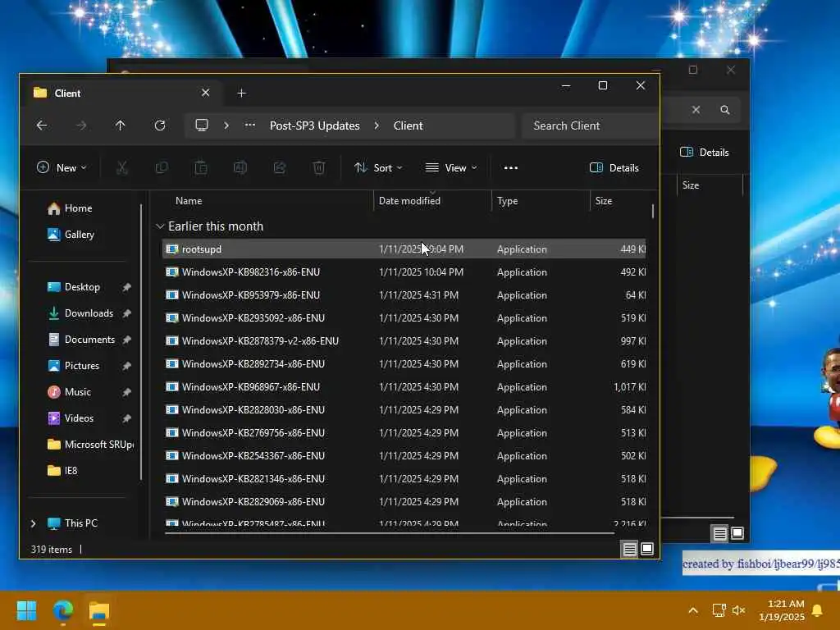This screenshot has width=840, height=630.
Task: Click the muted volume tray icon
Action: 739,610
